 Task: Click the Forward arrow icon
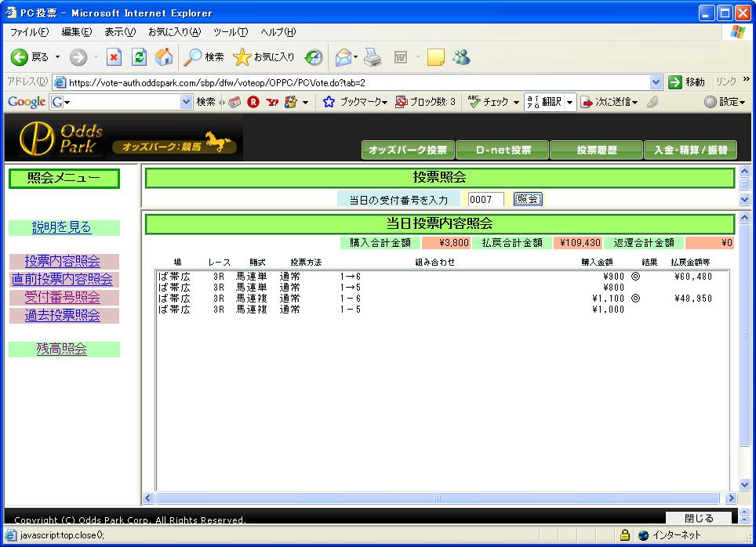pos(78,57)
